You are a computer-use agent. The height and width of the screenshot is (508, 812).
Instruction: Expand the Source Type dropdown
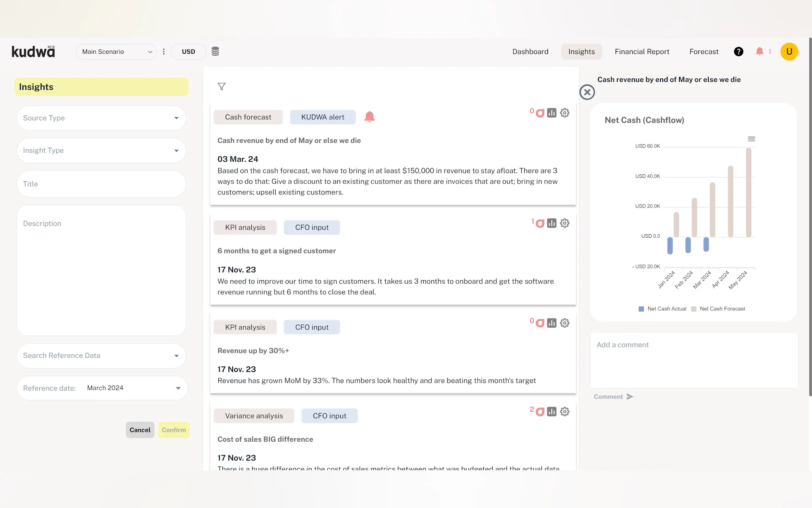point(101,118)
